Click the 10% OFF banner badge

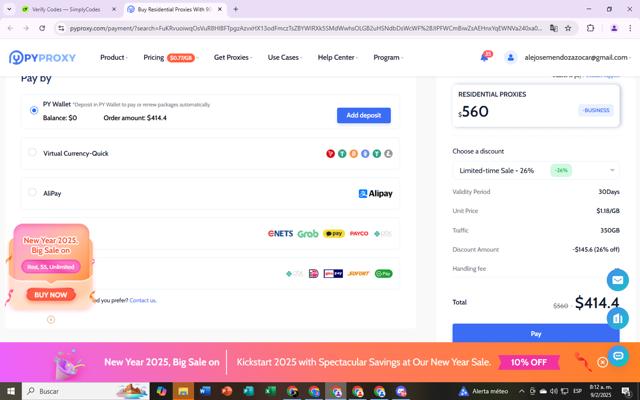click(529, 362)
